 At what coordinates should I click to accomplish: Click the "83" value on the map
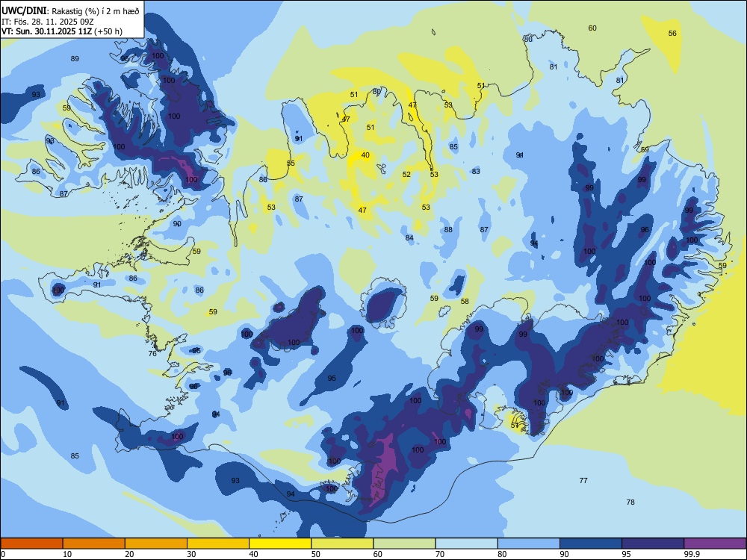click(x=476, y=171)
